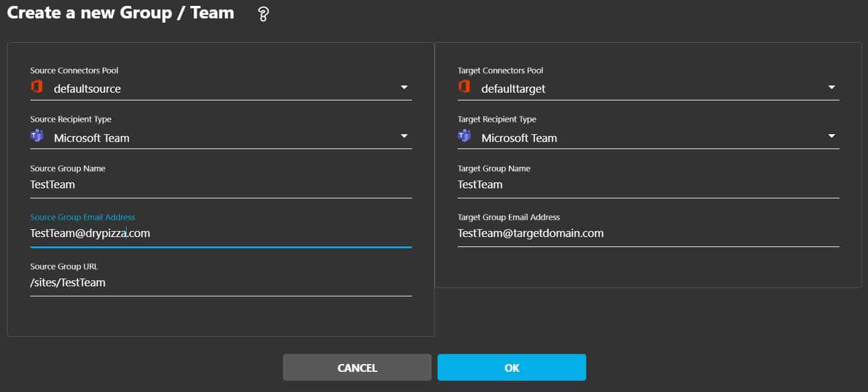Image resolution: width=868 pixels, height=392 pixels.
Task: Click the Source Connectors Pool label
Action: point(74,71)
